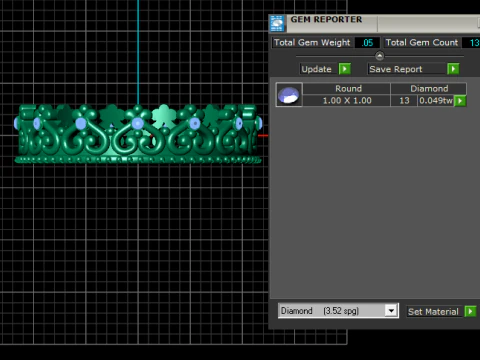Screen dimensions: 480x360
Task: Apply material with Set Material green arrow
Action: tap(470, 312)
